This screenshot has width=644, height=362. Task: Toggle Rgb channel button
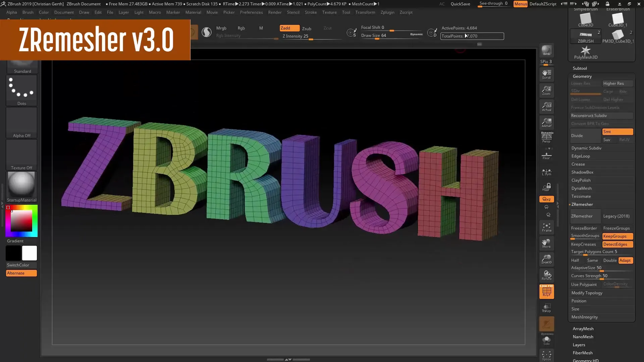pyautogui.click(x=241, y=28)
